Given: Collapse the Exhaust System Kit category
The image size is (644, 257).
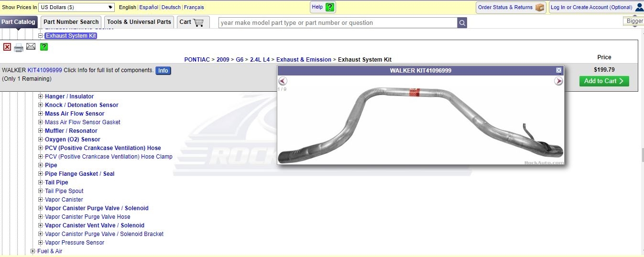Looking at the screenshot, I should click(x=41, y=36).
